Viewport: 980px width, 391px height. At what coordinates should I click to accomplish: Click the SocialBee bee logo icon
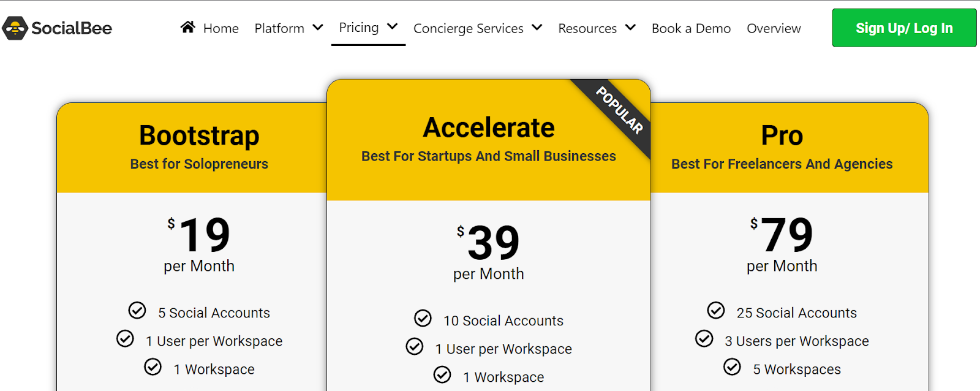tap(15, 28)
